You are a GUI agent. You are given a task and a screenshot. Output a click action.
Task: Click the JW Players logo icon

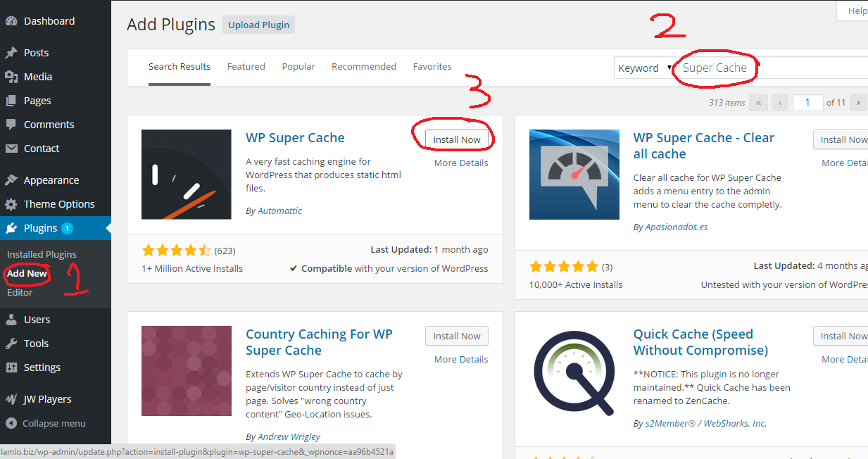tap(11, 399)
